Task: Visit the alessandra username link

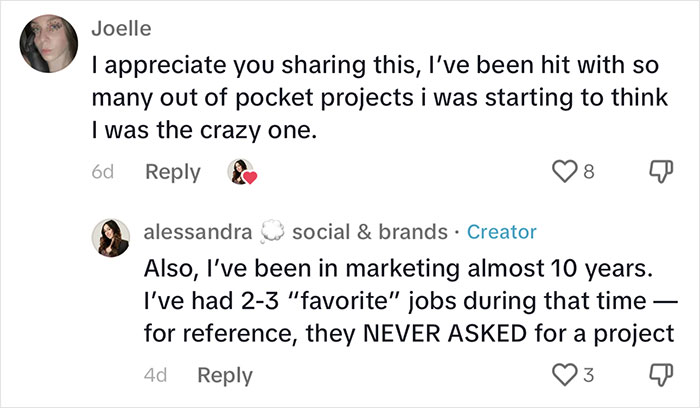Action: click(x=198, y=232)
